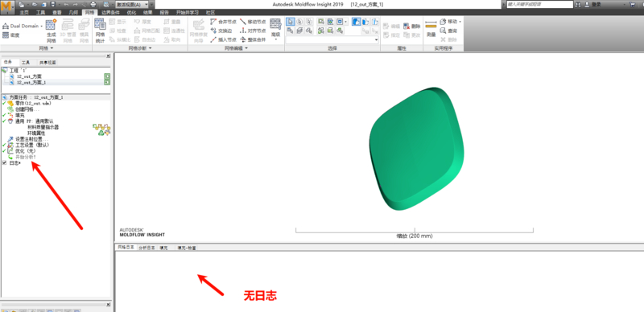Expand the 网格编辑 ribbon panel arrow
The width and height of the screenshot is (644, 312).
[x=246, y=48]
